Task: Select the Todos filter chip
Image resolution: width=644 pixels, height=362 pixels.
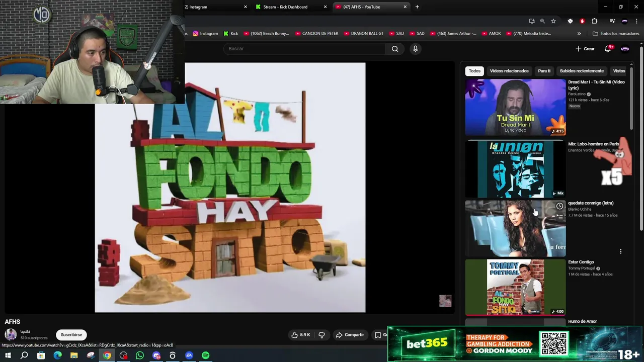Action: [474, 71]
